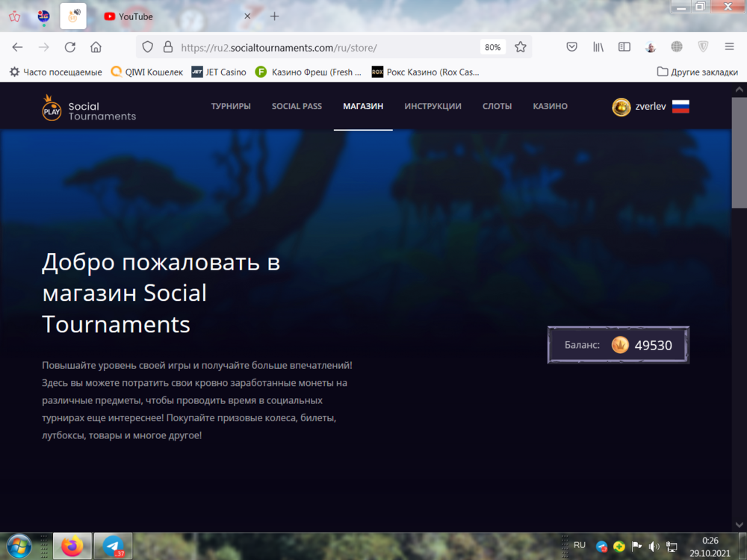Click the RU language indicator
Screen dimensions: 747x560
coord(580,545)
